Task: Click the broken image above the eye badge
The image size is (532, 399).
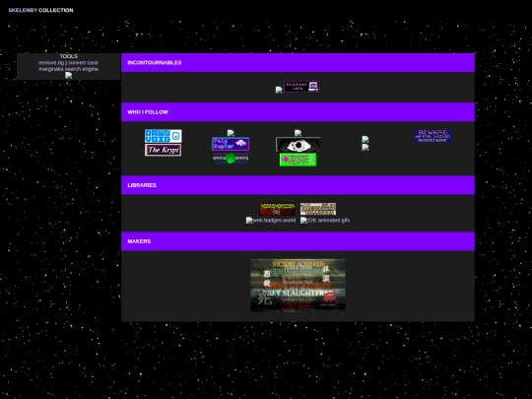Action: click(x=298, y=133)
